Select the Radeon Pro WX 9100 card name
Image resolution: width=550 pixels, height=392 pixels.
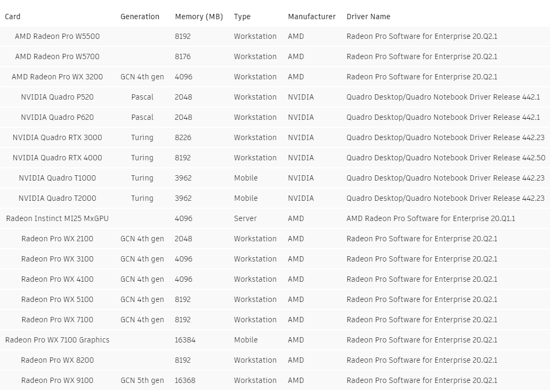57,380
